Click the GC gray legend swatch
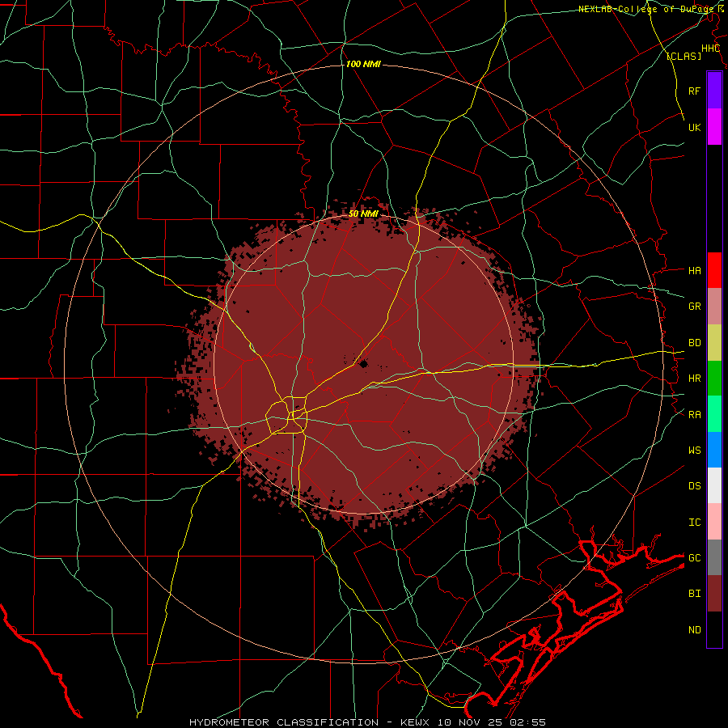 [x=714, y=557]
